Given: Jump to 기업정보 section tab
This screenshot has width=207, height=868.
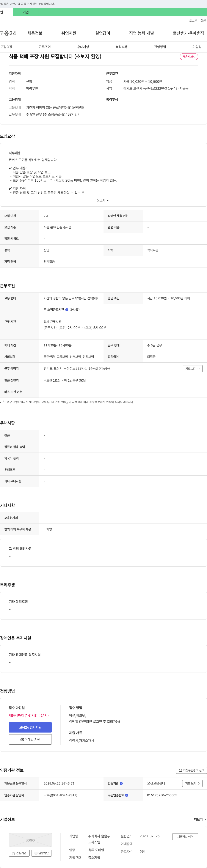Looking at the screenshot, I should (x=198, y=47).
